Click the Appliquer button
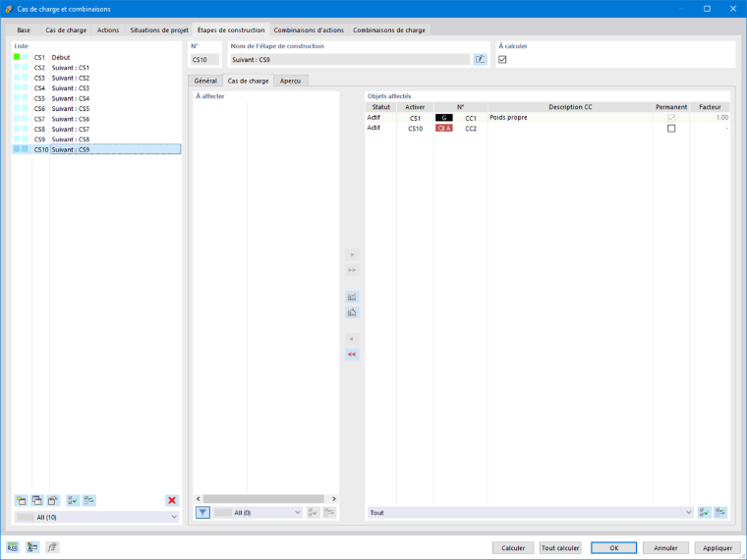This screenshot has height=560, width=747. coord(718,548)
